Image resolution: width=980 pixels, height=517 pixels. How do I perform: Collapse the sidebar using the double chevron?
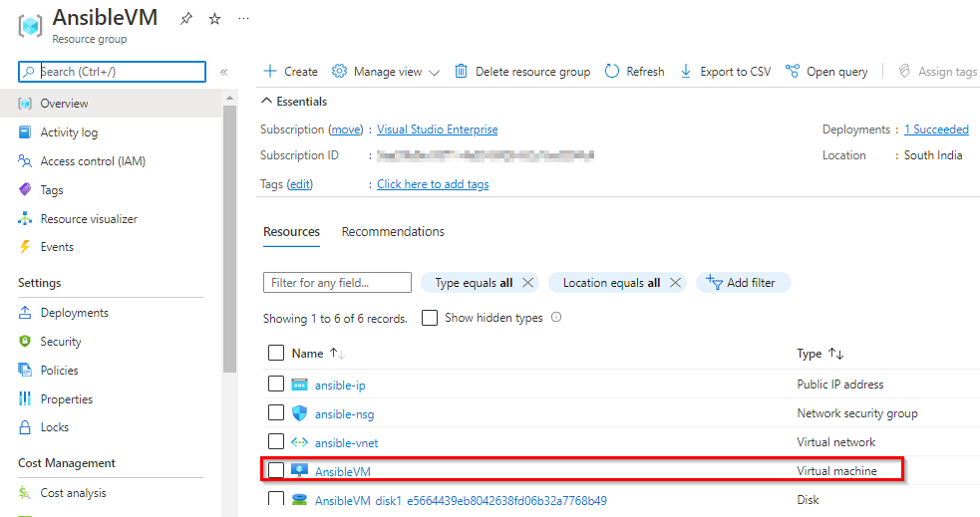223,72
